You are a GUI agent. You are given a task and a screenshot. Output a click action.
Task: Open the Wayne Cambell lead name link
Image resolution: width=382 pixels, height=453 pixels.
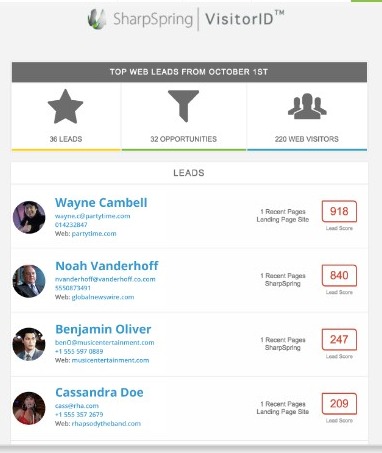click(101, 203)
